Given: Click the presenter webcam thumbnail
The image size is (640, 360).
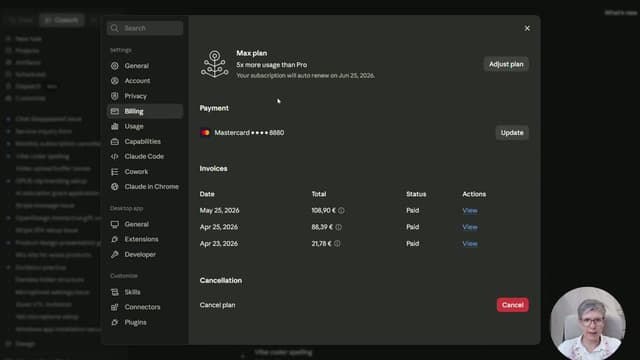Looking at the screenshot, I should [588, 323].
